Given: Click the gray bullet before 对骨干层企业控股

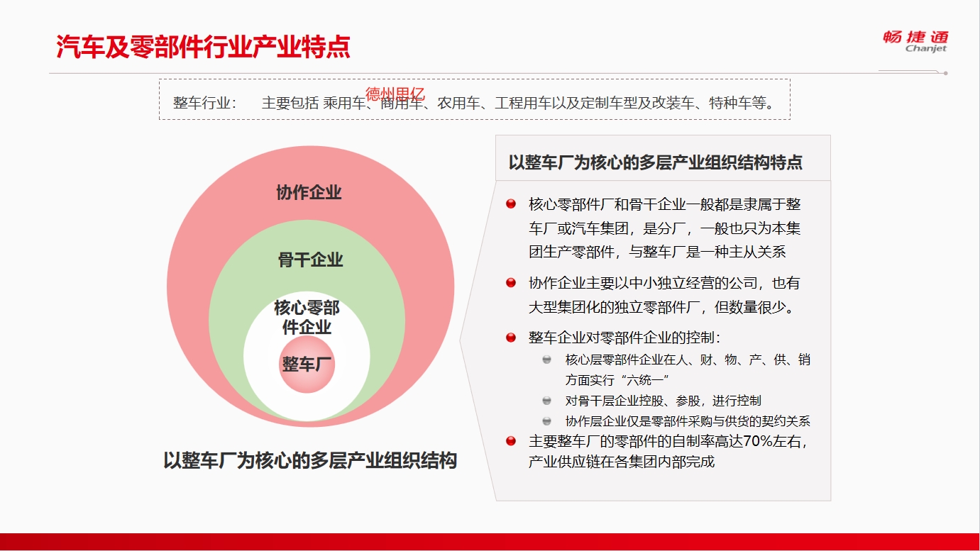Looking at the screenshot, I should (x=547, y=401).
